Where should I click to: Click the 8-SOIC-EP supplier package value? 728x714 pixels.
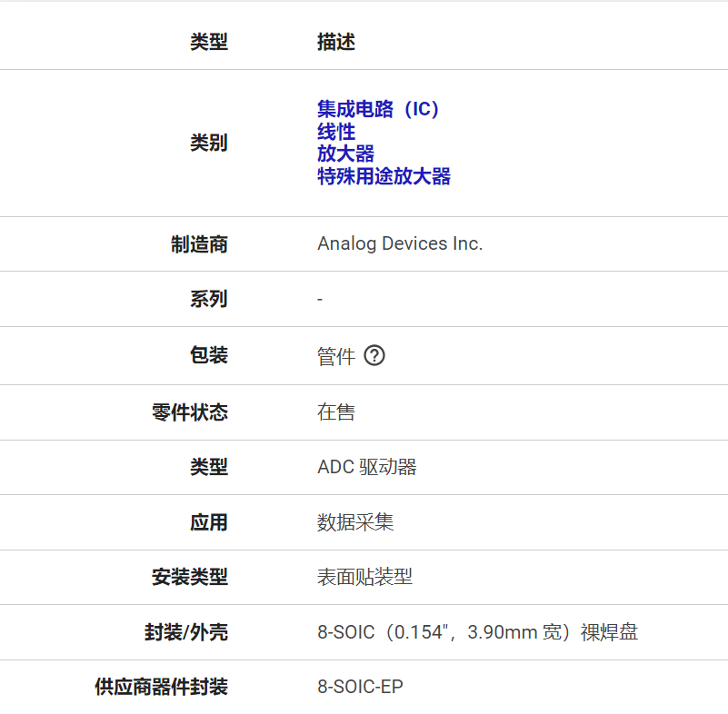tap(360, 687)
